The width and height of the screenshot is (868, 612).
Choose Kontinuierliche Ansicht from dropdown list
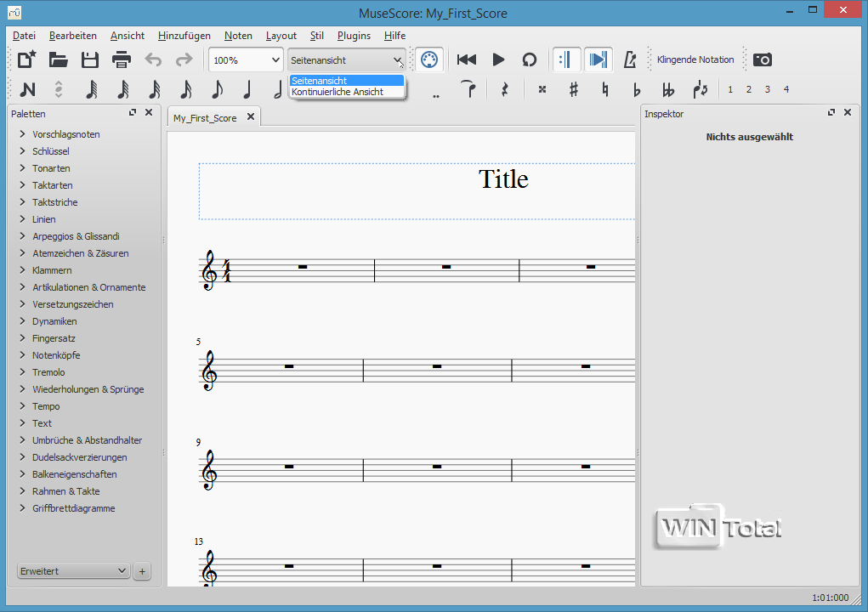338,92
